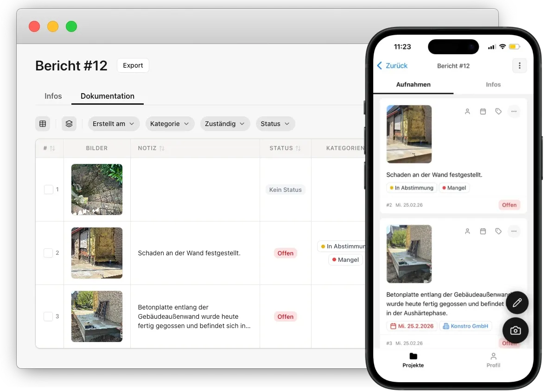Open the Kategorie filter dropdown
Screen dimensions: 554x392
pyautogui.click(x=170, y=124)
